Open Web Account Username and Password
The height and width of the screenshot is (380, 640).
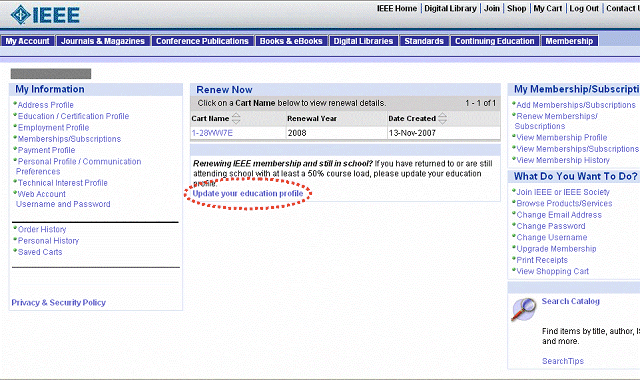click(x=63, y=199)
